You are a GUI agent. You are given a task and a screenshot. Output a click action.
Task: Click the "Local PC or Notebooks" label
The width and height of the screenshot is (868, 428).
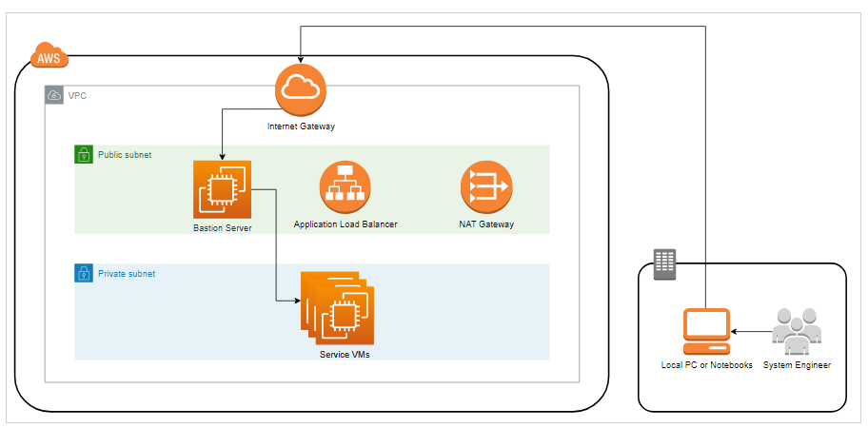[707, 365]
